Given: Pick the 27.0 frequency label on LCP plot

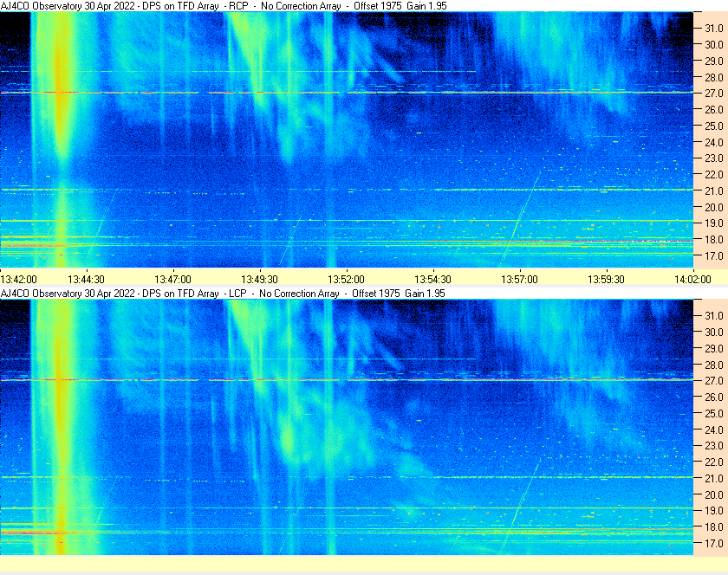Looking at the screenshot, I should (714, 380).
